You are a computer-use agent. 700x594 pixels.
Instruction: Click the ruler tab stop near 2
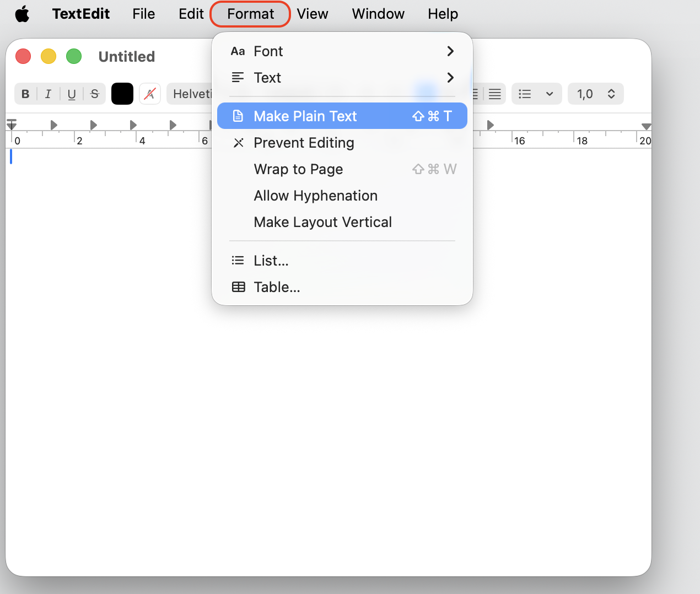pyautogui.click(x=93, y=125)
